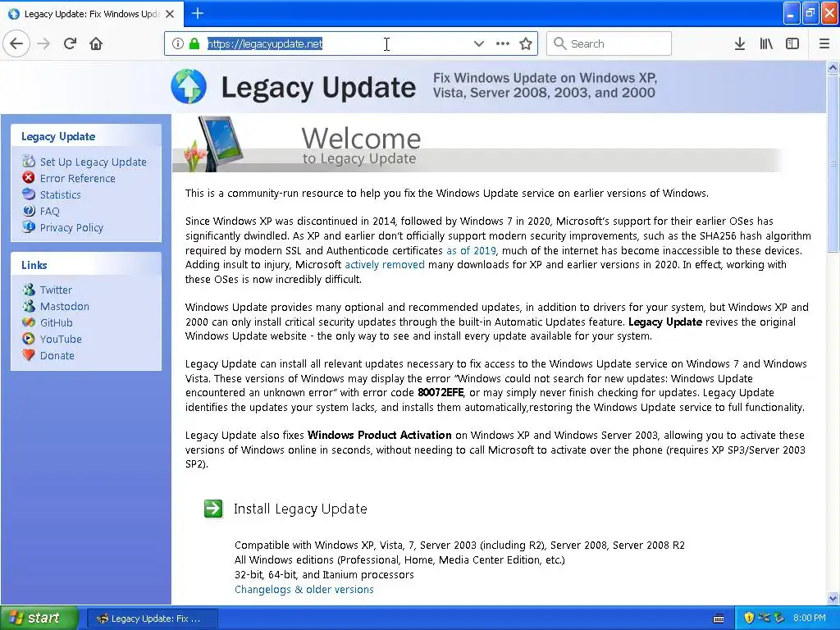Show site information icon in address bar

tap(177, 43)
